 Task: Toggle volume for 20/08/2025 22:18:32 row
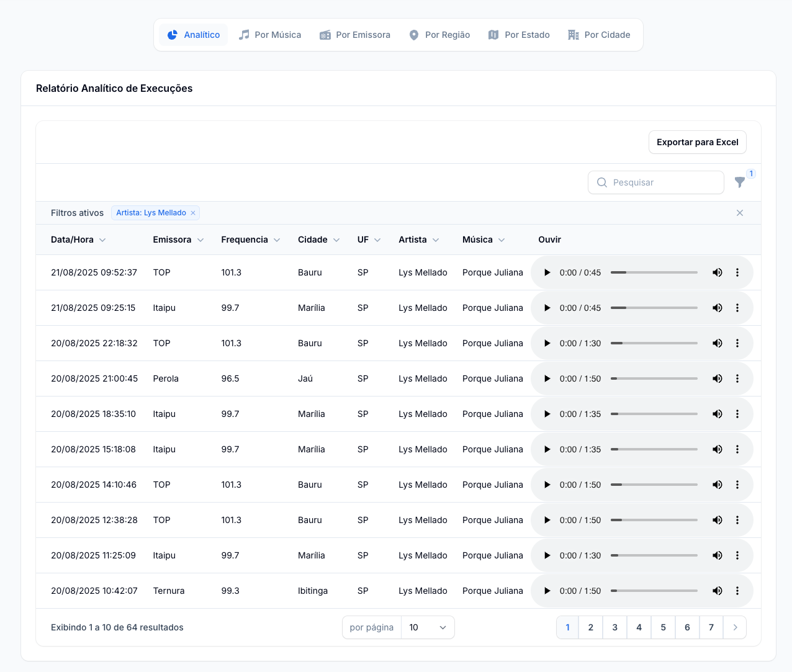pos(717,343)
